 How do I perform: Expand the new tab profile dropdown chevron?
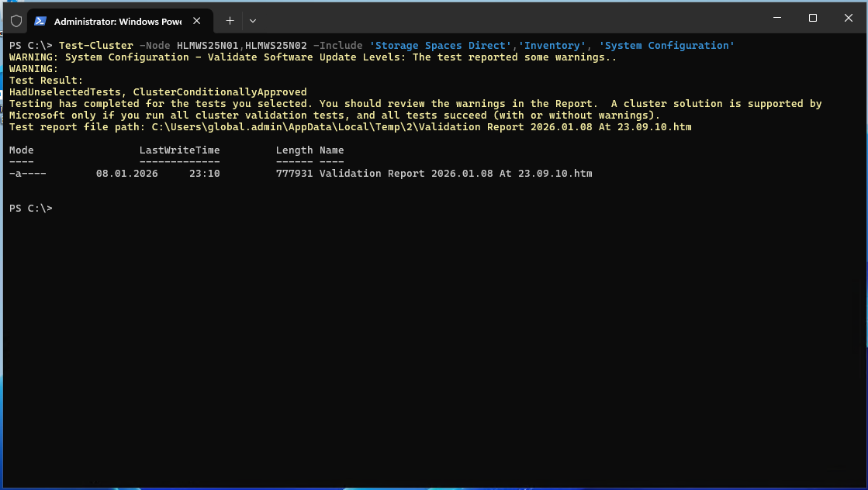point(253,21)
